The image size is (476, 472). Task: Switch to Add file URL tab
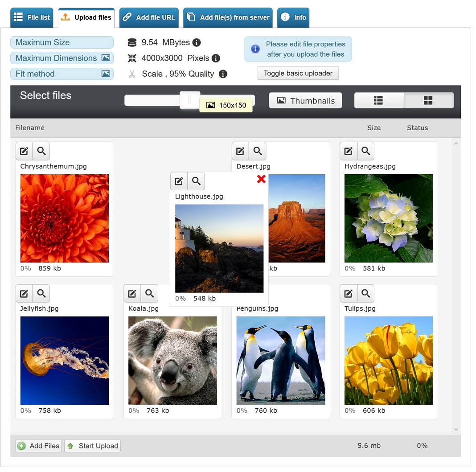[x=149, y=18]
